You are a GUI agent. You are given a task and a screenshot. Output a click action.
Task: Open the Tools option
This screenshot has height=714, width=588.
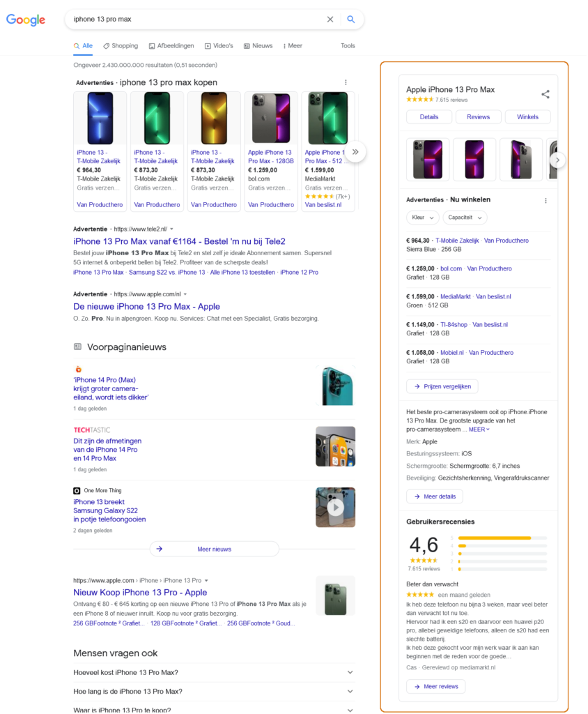tap(348, 46)
